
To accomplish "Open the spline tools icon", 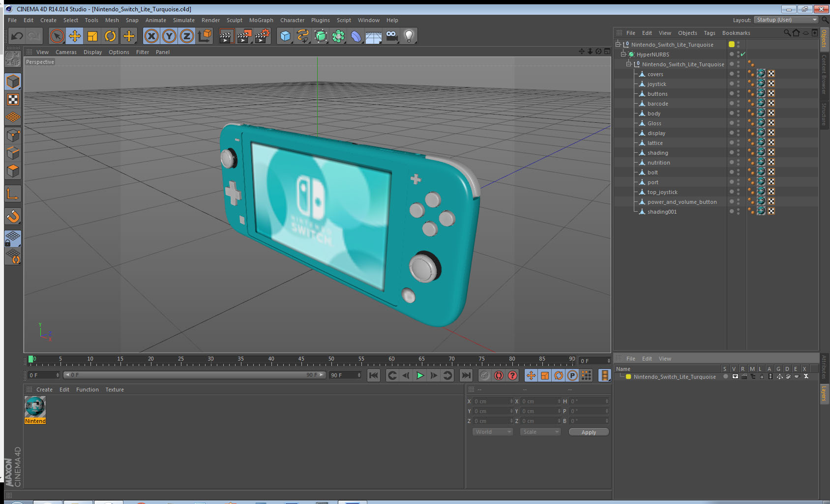I will tap(303, 36).
